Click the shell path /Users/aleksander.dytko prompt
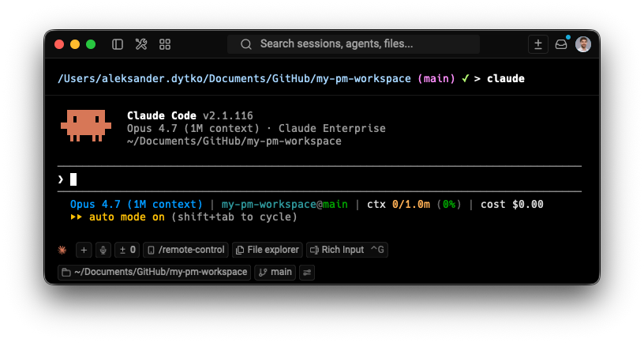 click(234, 78)
